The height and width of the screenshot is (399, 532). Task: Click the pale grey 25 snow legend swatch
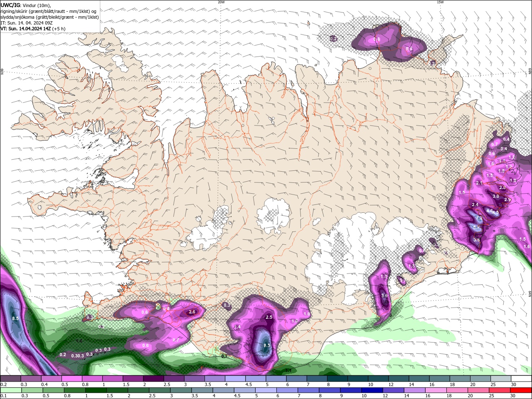coord(501,379)
